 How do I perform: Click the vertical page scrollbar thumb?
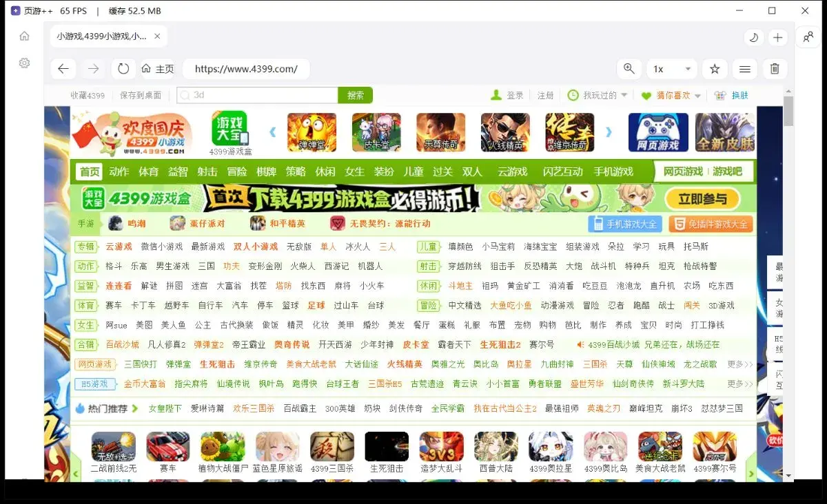point(788,112)
